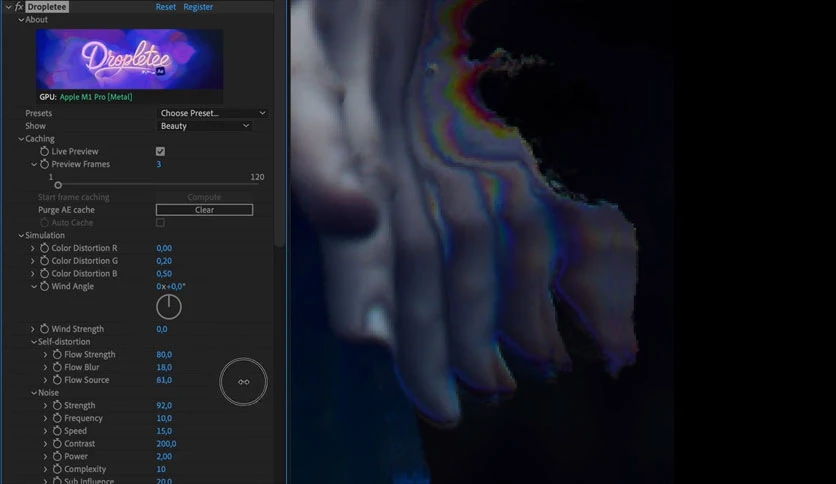Click the Flow Strength stopwatch icon
The width and height of the screenshot is (836, 484).
[x=57, y=354]
